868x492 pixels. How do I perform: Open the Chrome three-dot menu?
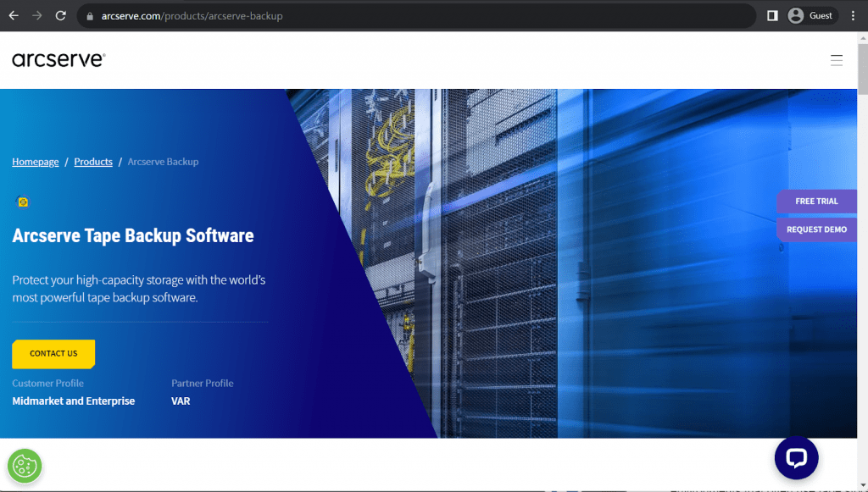(853, 15)
